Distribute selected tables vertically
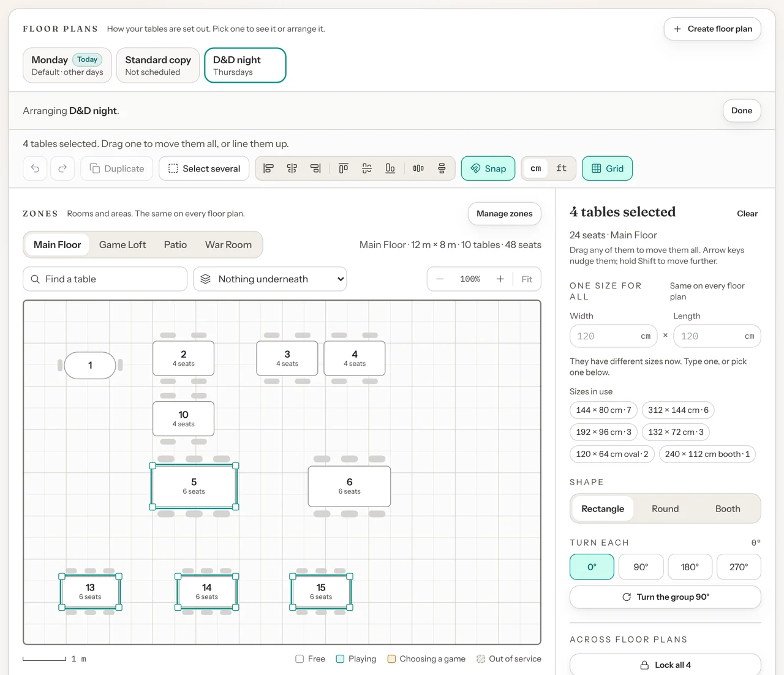Image resolution: width=784 pixels, height=675 pixels. 442,168
